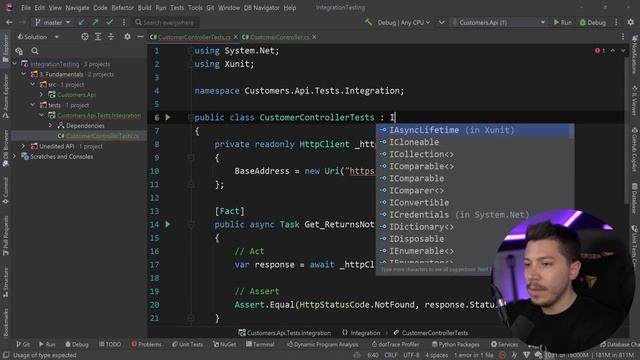This screenshot has height=360, width=640.
Task: Choose IAsyncLifetime from the completion list
Action: tap(475, 130)
